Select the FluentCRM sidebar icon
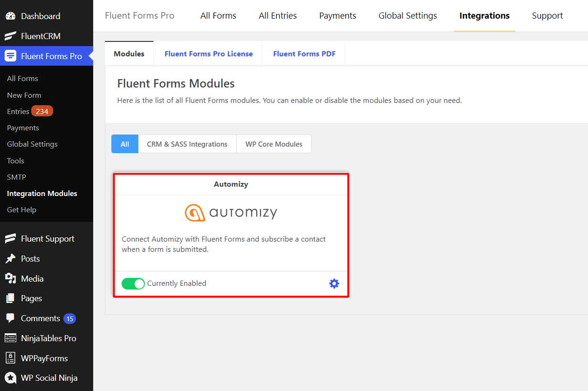 tap(10, 36)
